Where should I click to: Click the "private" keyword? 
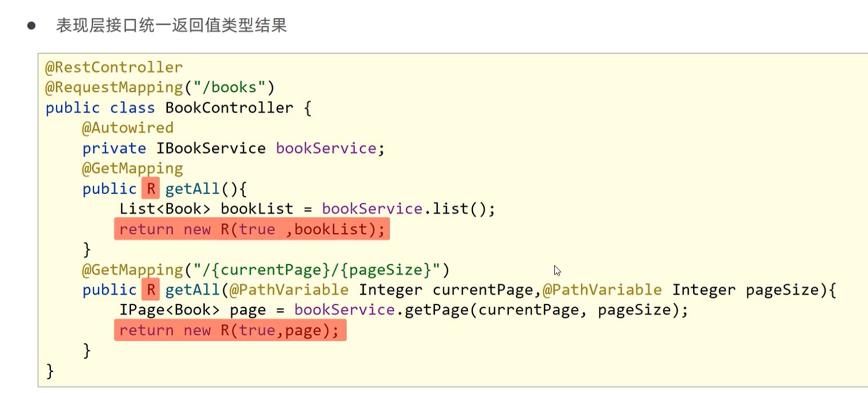click(114, 148)
